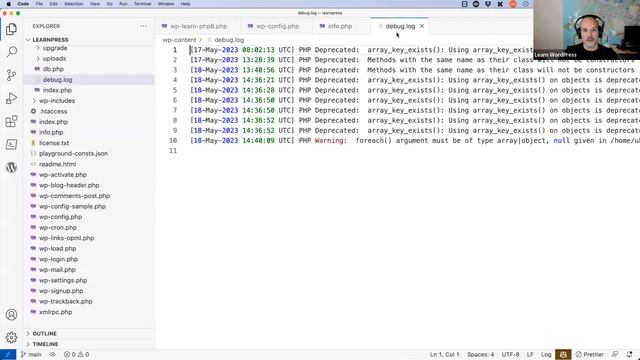Screen dimensions: 640x360
Task: Click the eye icon next to main branch
Action: 53,355
